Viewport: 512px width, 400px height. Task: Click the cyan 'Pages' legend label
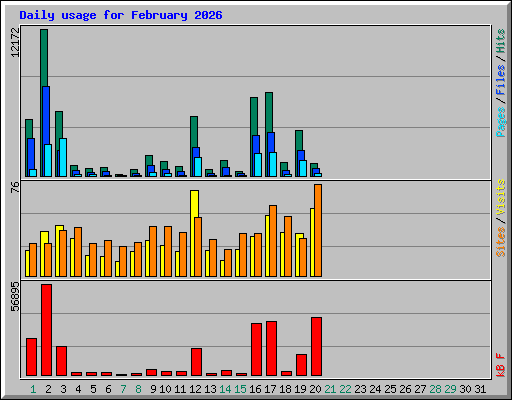501,122
